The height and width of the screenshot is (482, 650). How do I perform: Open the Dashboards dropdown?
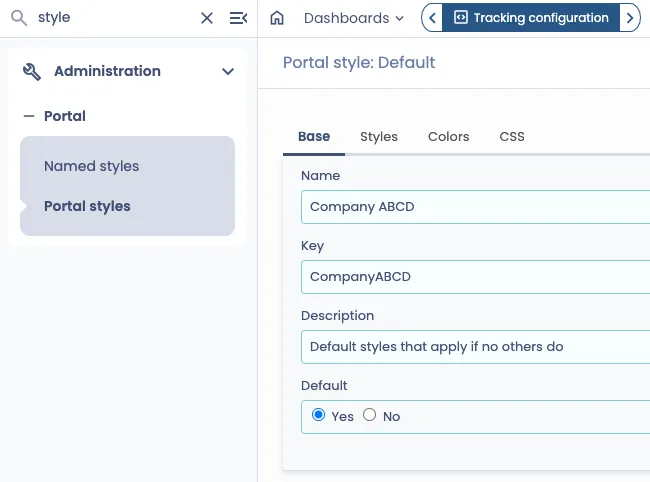353,18
